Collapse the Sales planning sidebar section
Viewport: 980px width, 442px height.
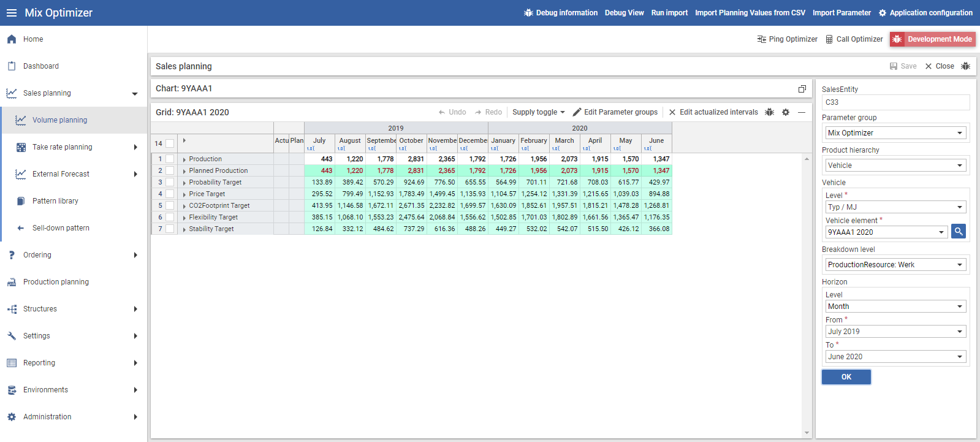pos(135,94)
